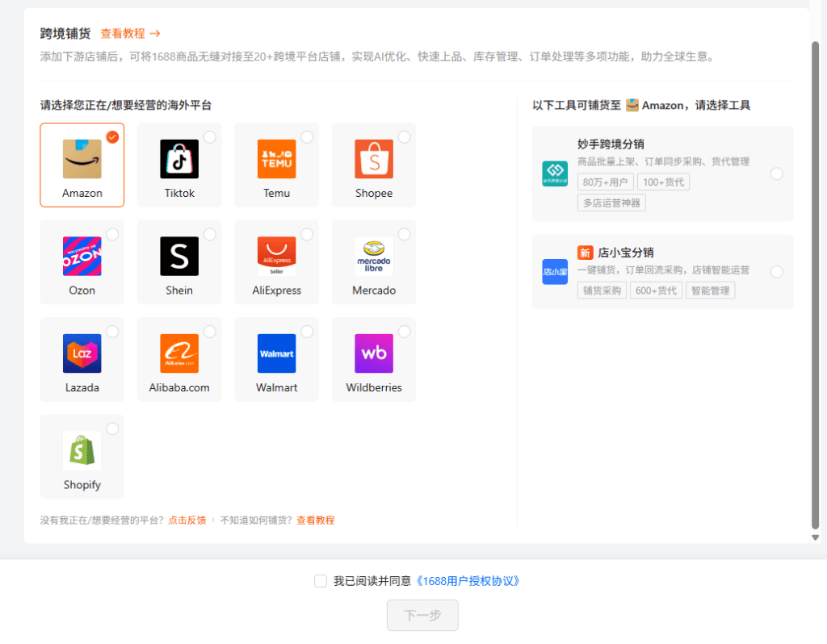827x644 pixels.
Task: Choose the Mercado Libre logo
Action: tap(374, 256)
